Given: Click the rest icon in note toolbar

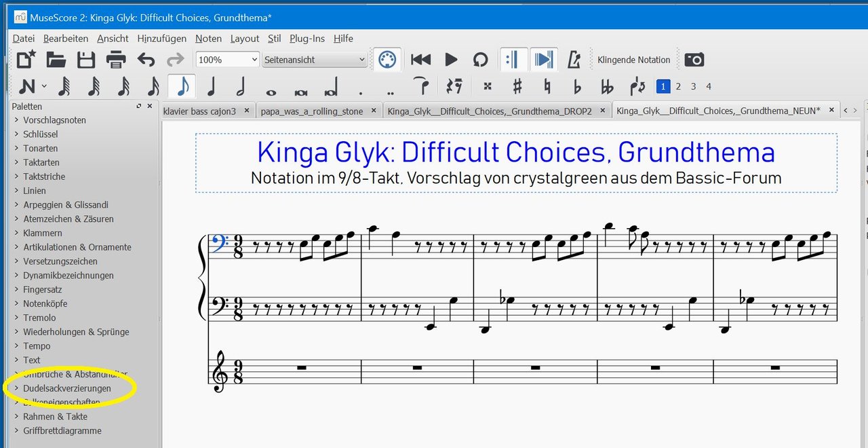Looking at the screenshot, I should click(x=454, y=86).
